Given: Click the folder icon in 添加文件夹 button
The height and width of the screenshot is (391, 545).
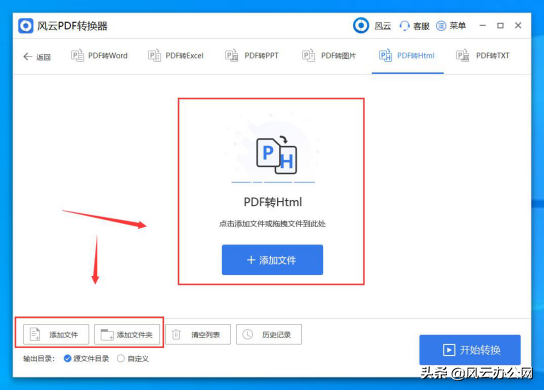Looking at the screenshot, I should [x=107, y=335].
